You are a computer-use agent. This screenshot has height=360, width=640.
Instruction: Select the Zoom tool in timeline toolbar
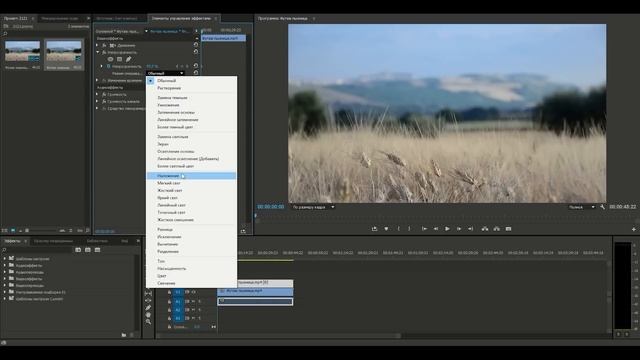(148, 322)
